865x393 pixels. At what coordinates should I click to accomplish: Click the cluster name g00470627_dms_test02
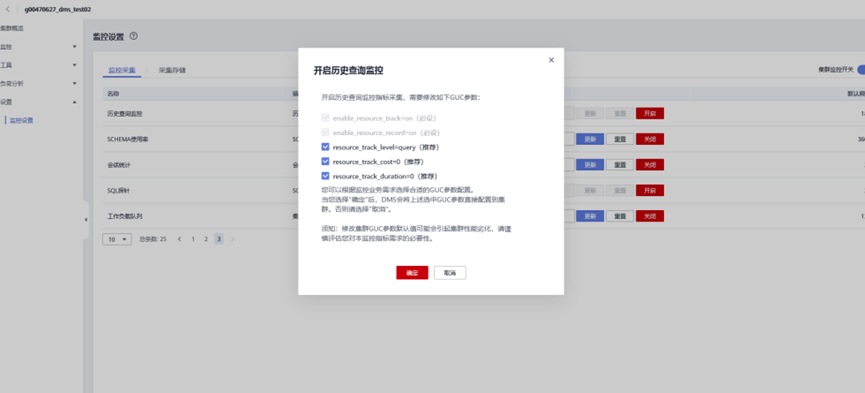[58, 10]
